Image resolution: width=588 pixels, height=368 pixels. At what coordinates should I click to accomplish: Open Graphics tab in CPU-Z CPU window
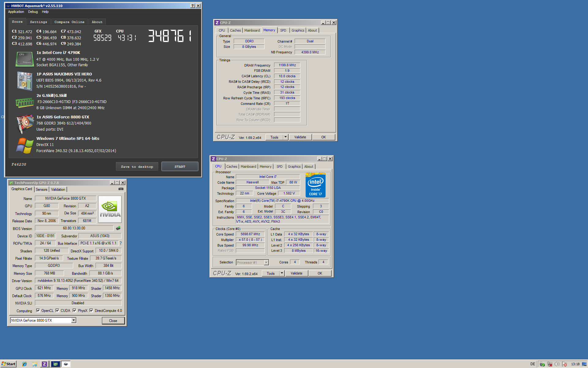(294, 167)
